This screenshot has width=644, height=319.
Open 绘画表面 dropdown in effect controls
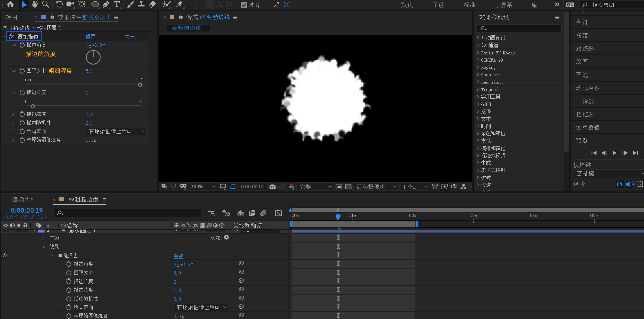pos(116,131)
